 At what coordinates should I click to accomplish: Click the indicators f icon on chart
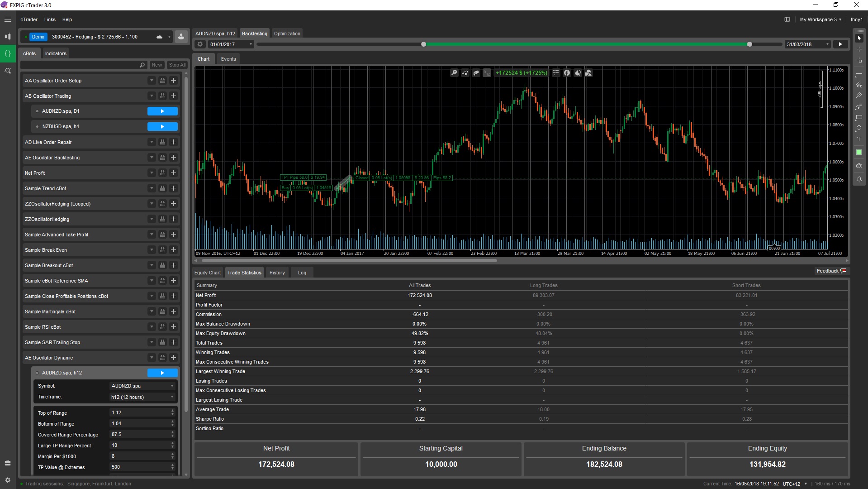pos(567,73)
